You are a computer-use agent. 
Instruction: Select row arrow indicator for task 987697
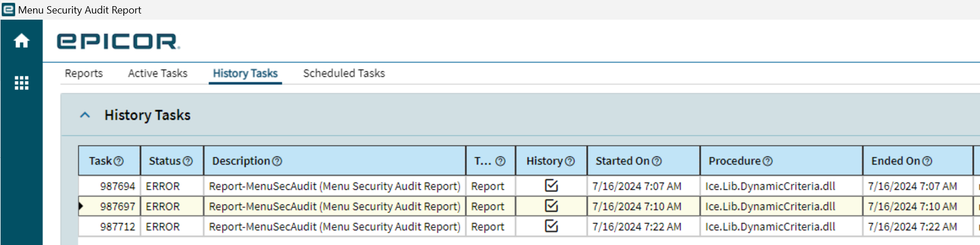tap(81, 206)
